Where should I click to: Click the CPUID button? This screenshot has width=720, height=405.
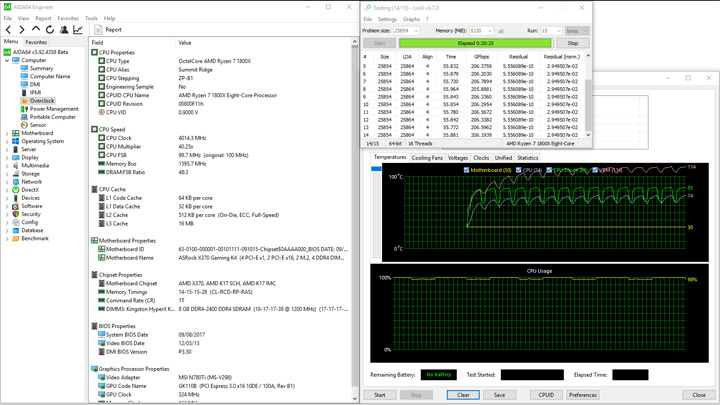coord(546,395)
